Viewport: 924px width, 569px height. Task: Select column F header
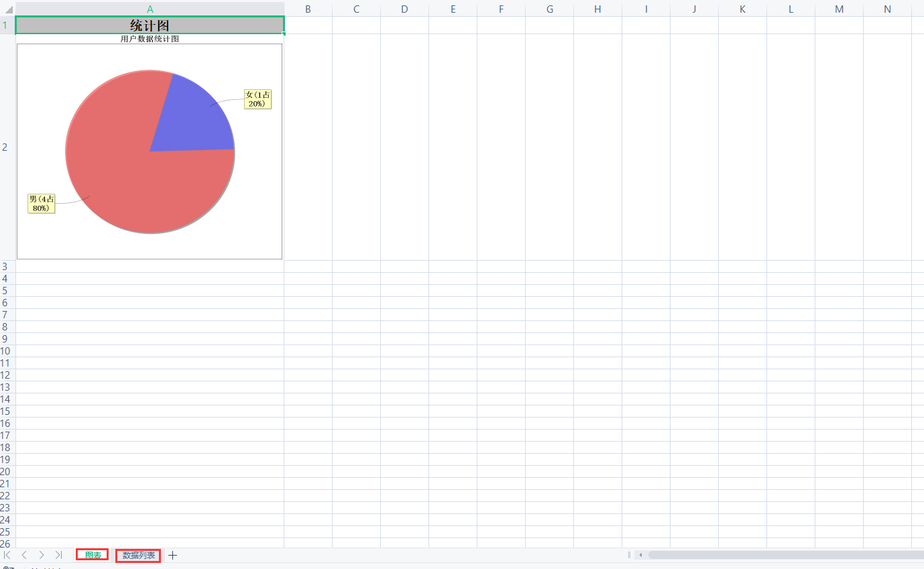[501, 9]
